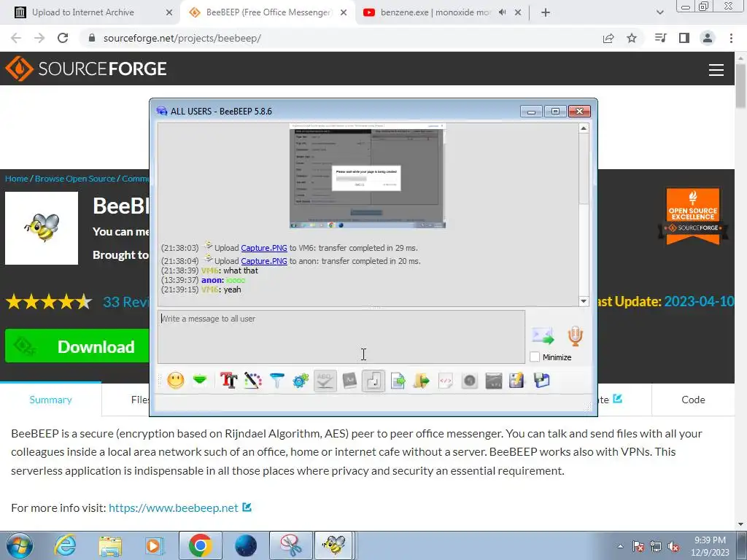The width and height of the screenshot is (747, 560).
Task: Start voice message with microphone icon
Action: 575,336
